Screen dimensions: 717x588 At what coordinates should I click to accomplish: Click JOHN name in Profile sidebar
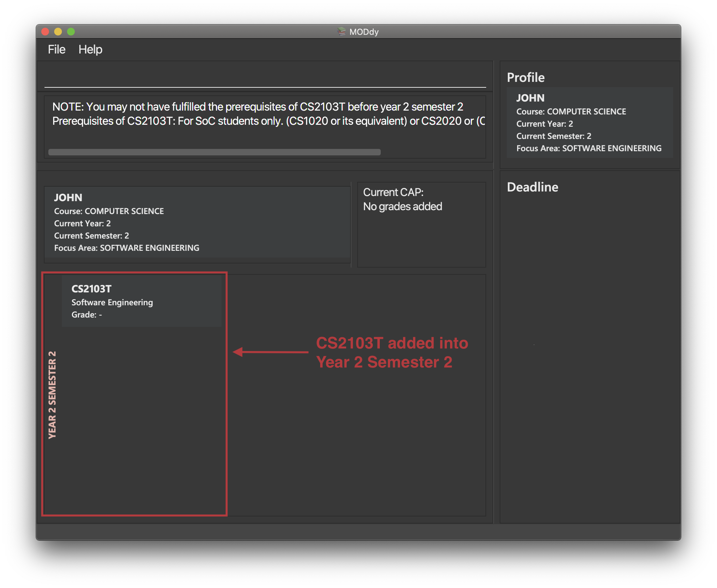[530, 98]
